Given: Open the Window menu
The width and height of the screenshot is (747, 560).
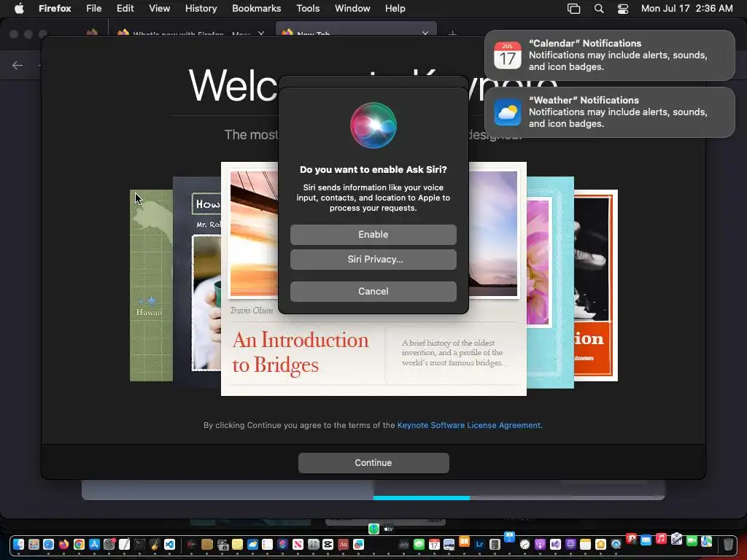Looking at the screenshot, I should (x=352, y=8).
